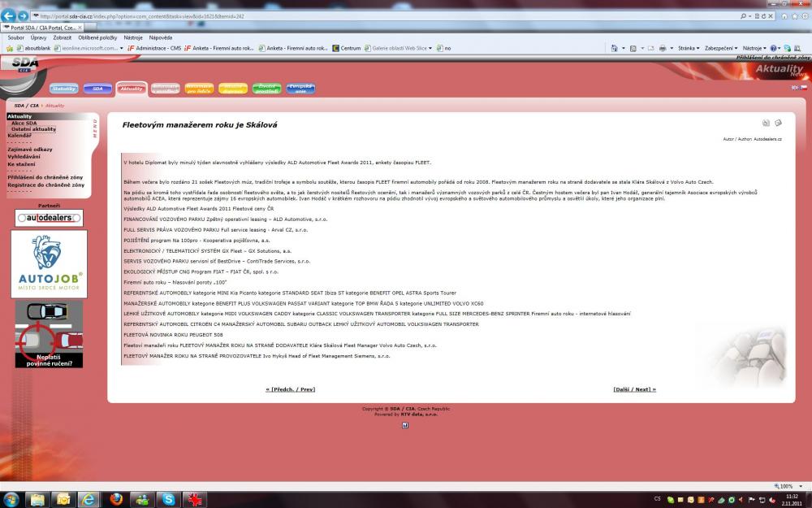Screen dimensions: 812x508
Task: Open the Zobrazit menu
Action: [x=63, y=37]
